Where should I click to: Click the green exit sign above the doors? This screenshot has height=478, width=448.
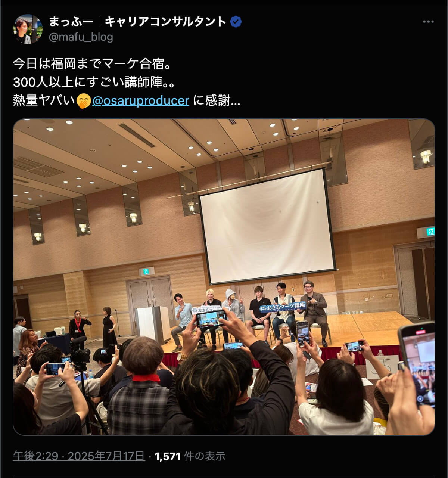tap(147, 271)
